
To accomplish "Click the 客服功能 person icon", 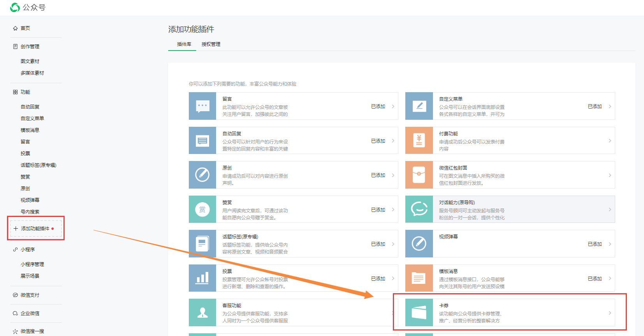I will 202,313.
